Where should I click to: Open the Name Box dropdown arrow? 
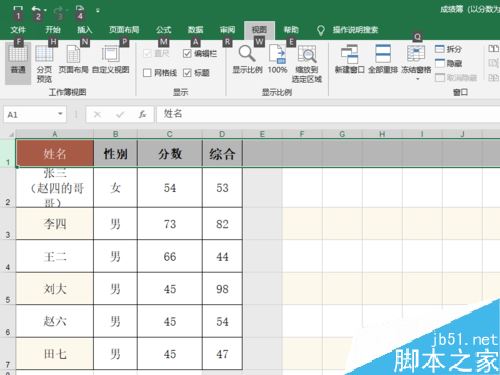[60, 114]
